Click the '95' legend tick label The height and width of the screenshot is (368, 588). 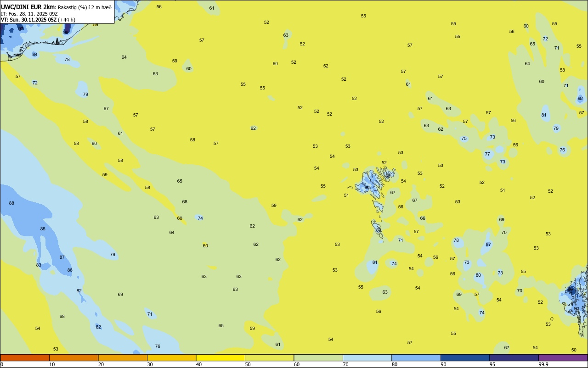(492, 364)
